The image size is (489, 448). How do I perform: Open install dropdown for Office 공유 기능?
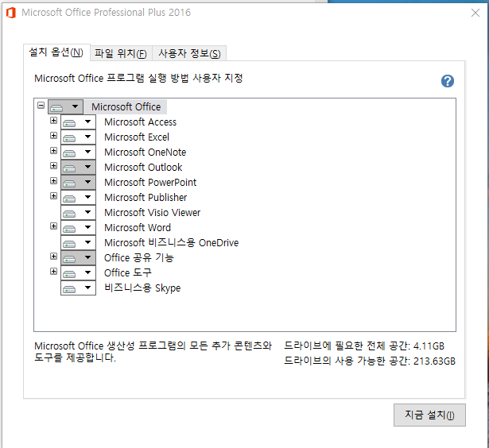click(78, 257)
